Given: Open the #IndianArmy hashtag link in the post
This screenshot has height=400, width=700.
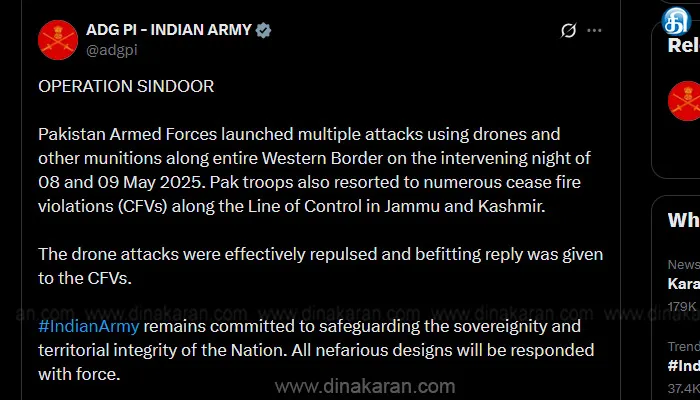Looking at the screenshot, I should 89,326.
